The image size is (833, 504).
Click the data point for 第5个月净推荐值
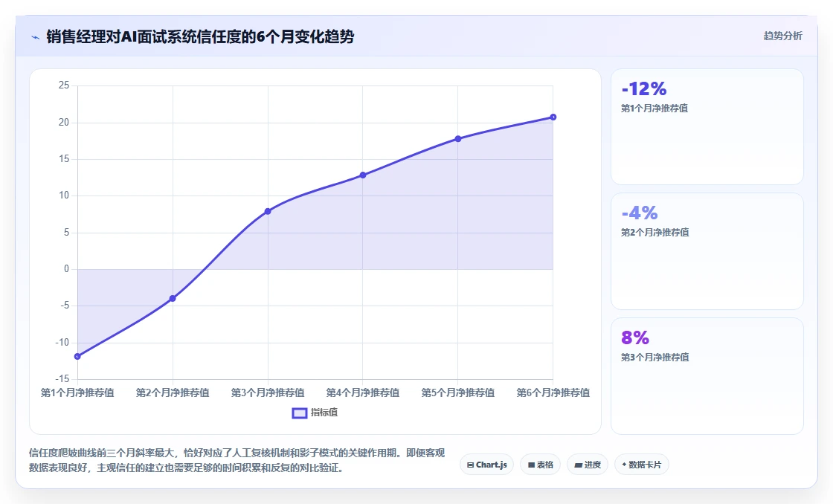point(458,138)
